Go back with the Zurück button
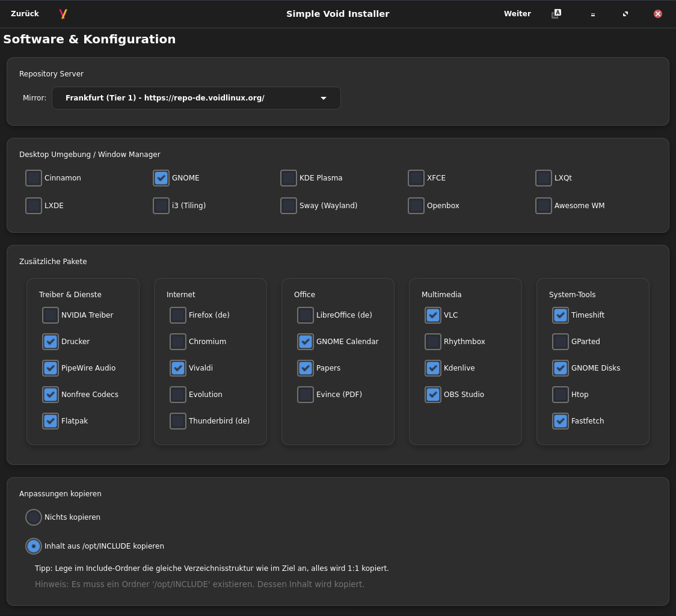The height and width of the screenshot is (616, 676). point(25,14)
